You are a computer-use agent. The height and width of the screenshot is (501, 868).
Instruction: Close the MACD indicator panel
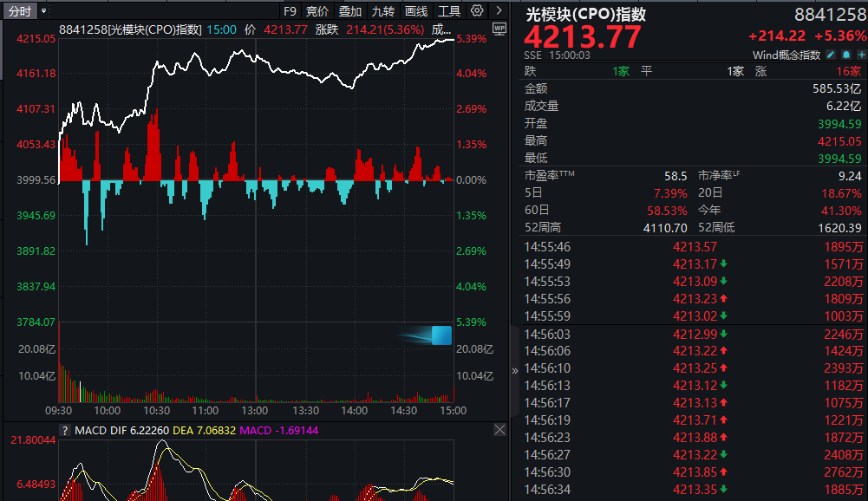coord(499,430)
